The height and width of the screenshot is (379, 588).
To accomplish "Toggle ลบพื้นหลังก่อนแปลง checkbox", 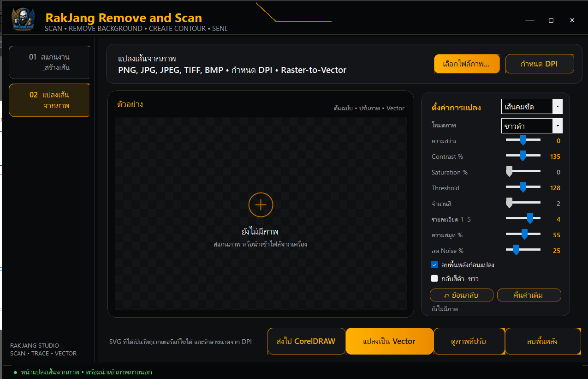I will (x=434, y=265).
